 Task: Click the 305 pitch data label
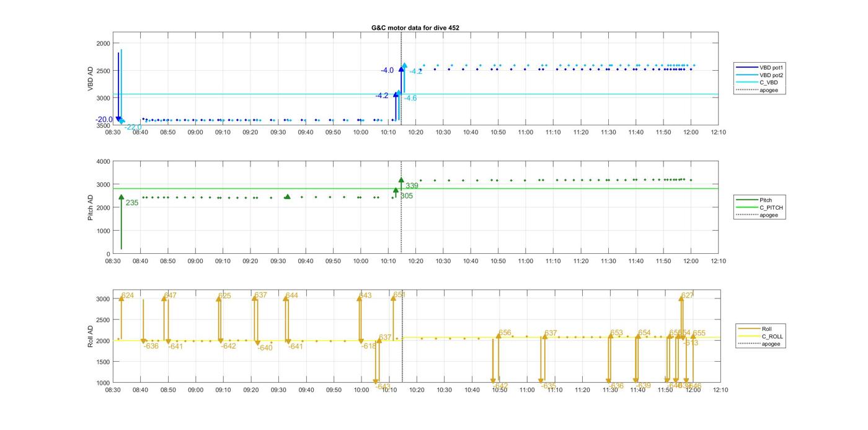pos(407,196)
